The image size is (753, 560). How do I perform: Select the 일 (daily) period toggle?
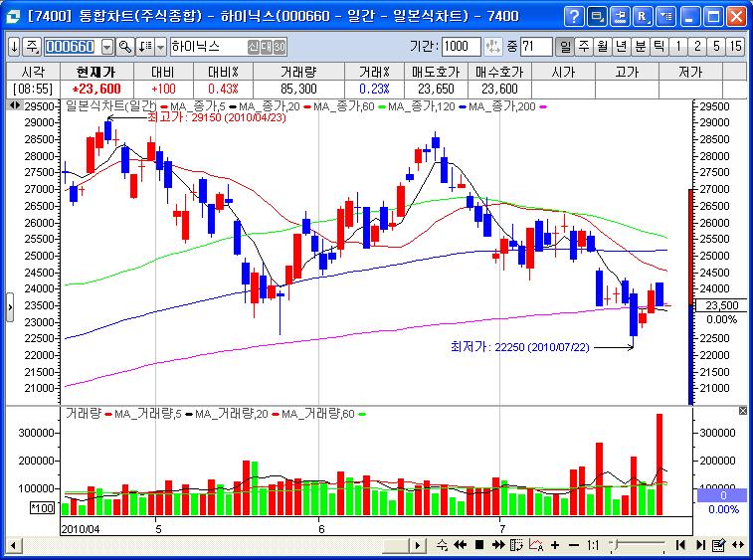(565, 47)
